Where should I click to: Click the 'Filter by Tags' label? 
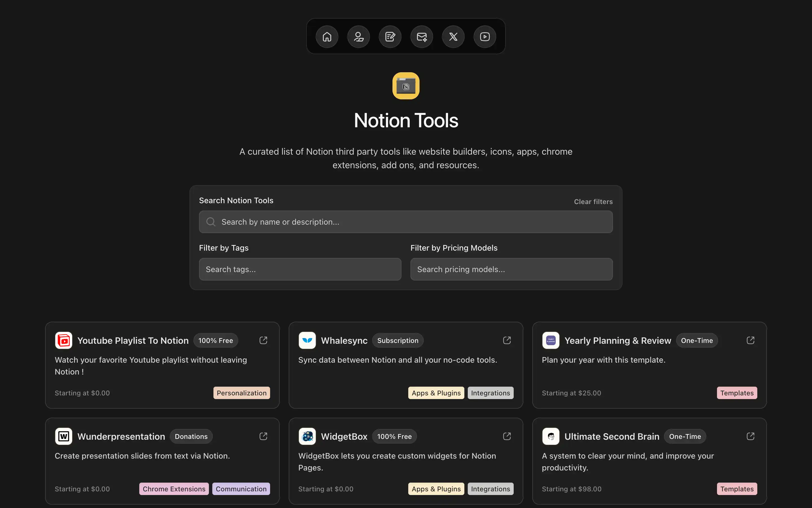(224, 248)
